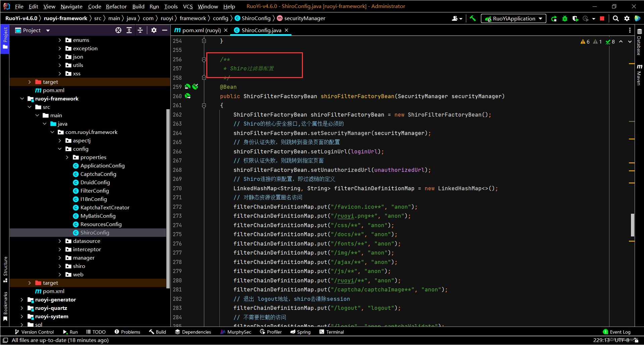The width and height of the screenshot is (644, 345).
Task: Click the user account icon in toolbar
Action: pos(457,19)
